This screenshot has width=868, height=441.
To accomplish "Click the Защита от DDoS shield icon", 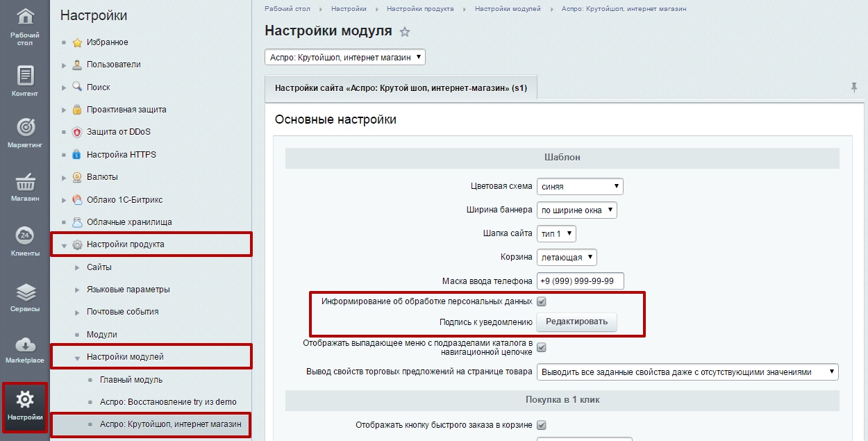I will coord(77,132).
